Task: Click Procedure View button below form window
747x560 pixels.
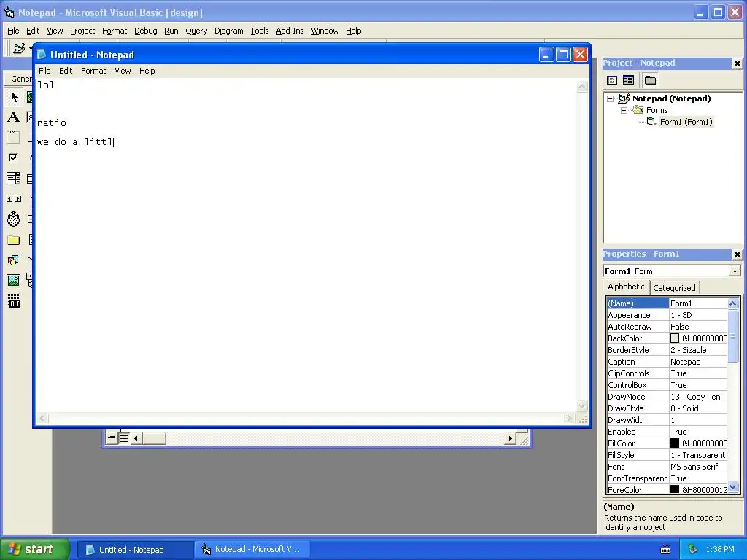Action: (x=112, y=437)
